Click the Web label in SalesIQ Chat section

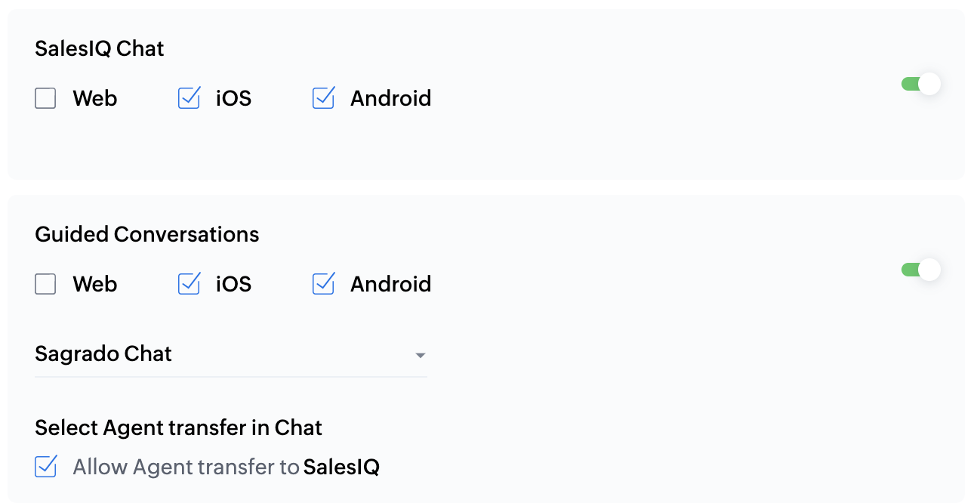pyautogui.click(x=95, y=98)
